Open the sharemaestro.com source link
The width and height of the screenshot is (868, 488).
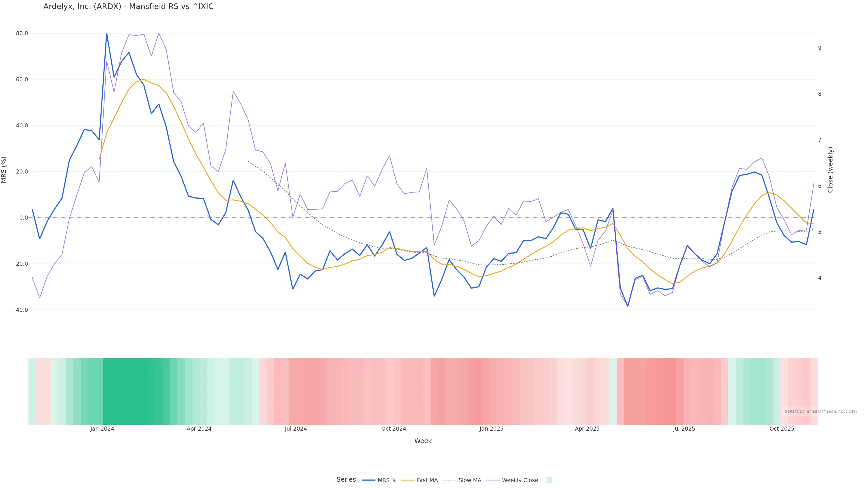(x=820, y=411)
